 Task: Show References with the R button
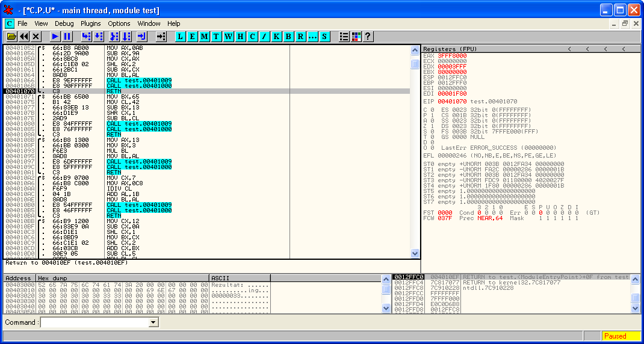301,37
